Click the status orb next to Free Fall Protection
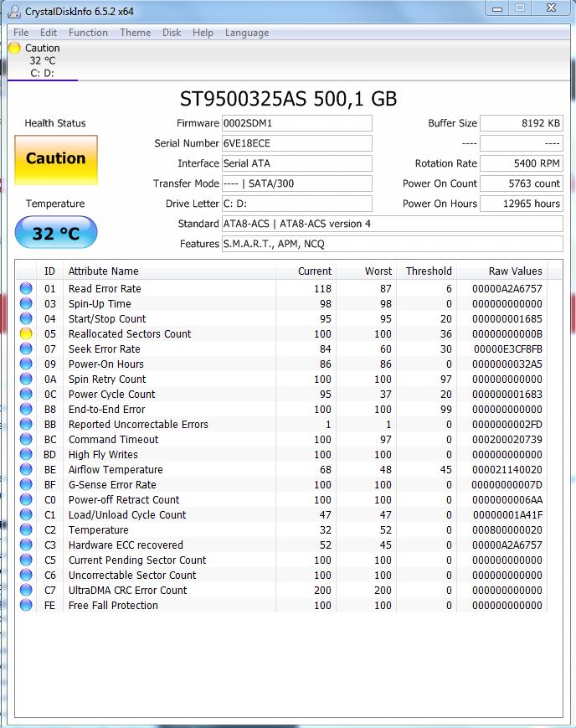 click(x=26, y=605)
